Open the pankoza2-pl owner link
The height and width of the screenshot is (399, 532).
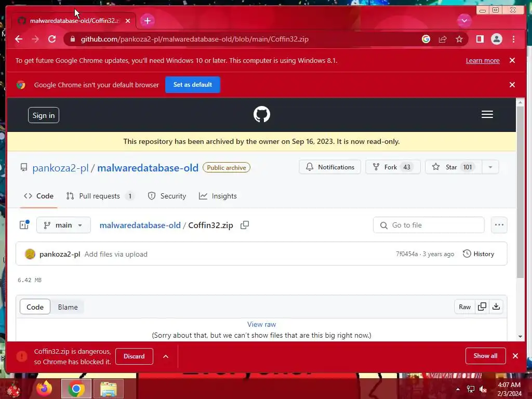(x=60, y=168)
